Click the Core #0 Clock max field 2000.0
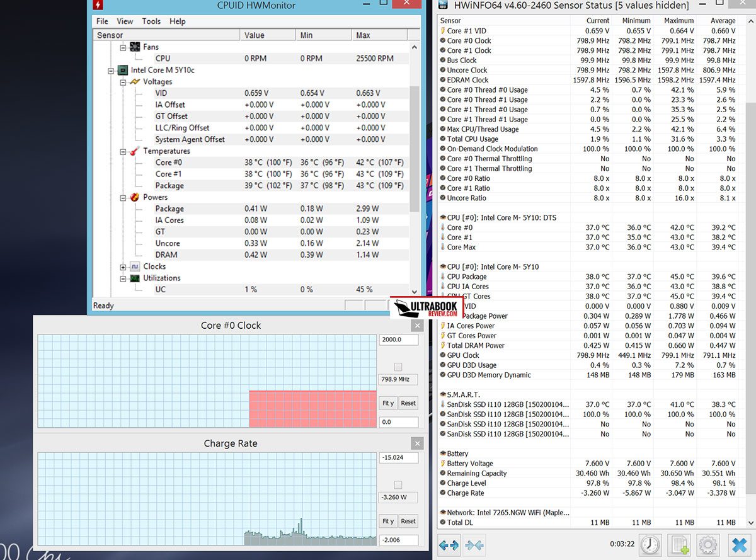 (399, 340)
